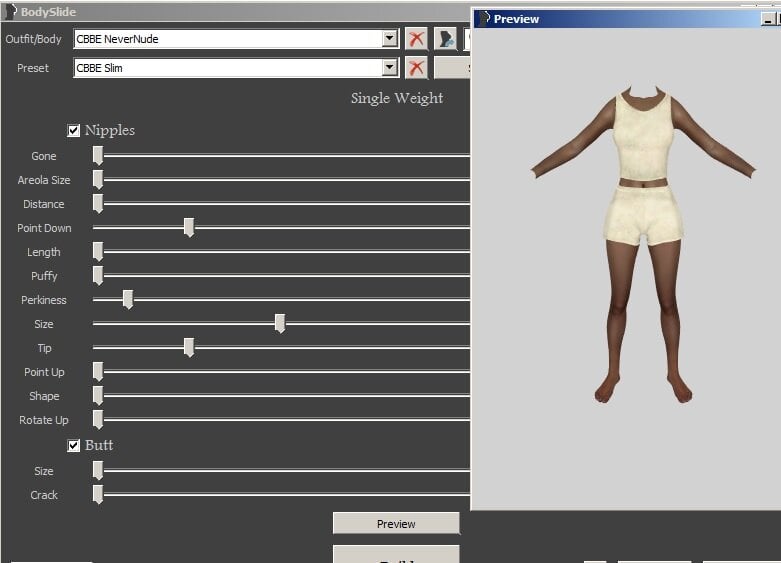The height and width of the screenshot is (563, 781).
Task: Click the Nipples category label
Action: click(x=110, y=131)
